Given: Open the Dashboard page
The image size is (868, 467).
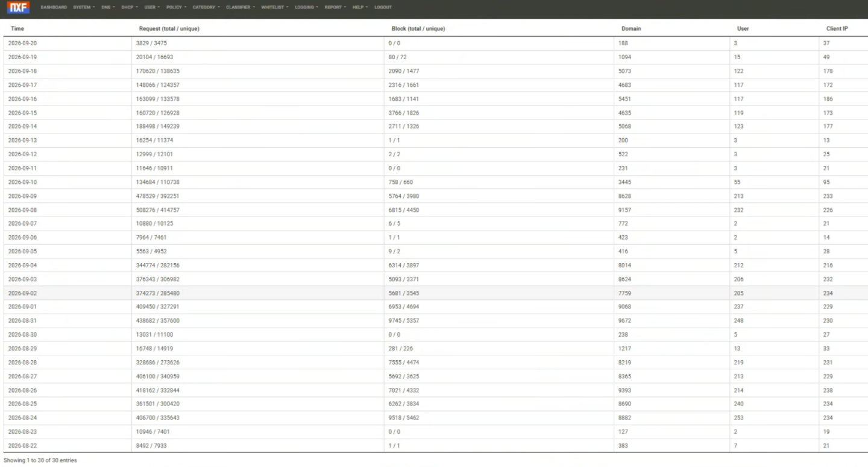Looking at the screenshot, I should [x=54, y=7].
